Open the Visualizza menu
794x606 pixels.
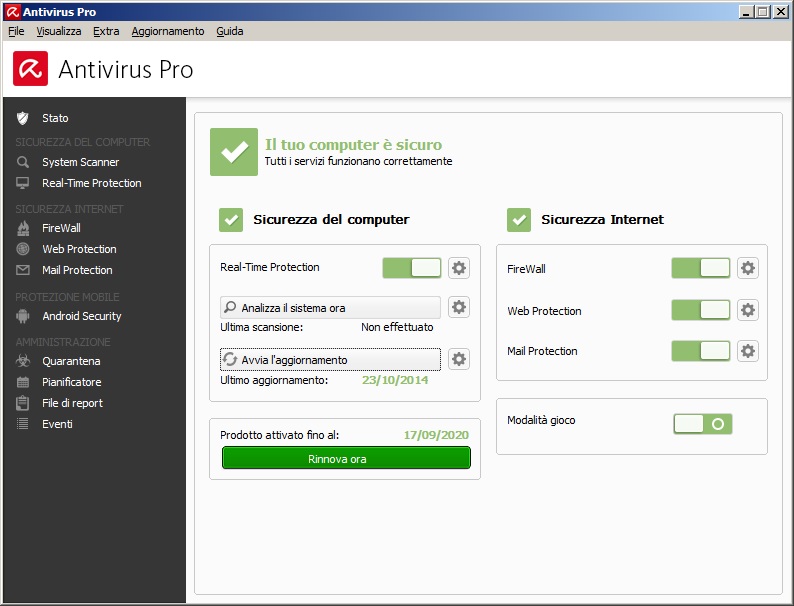pyautogui.click(x=59, y=31)
